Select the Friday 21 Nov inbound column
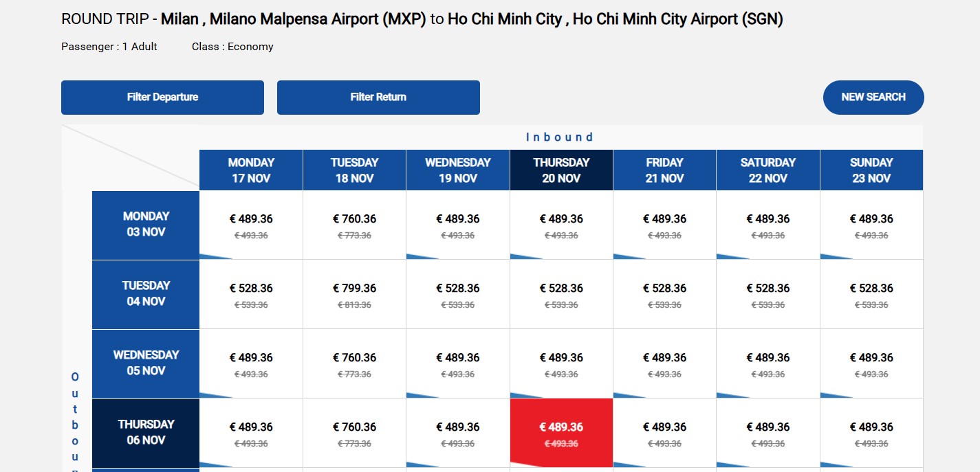The image size is (980, 472). 664,170
